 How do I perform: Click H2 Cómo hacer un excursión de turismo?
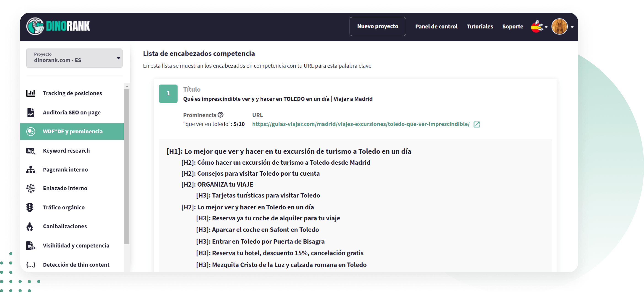pyautogui.click(x=276, y=162)
